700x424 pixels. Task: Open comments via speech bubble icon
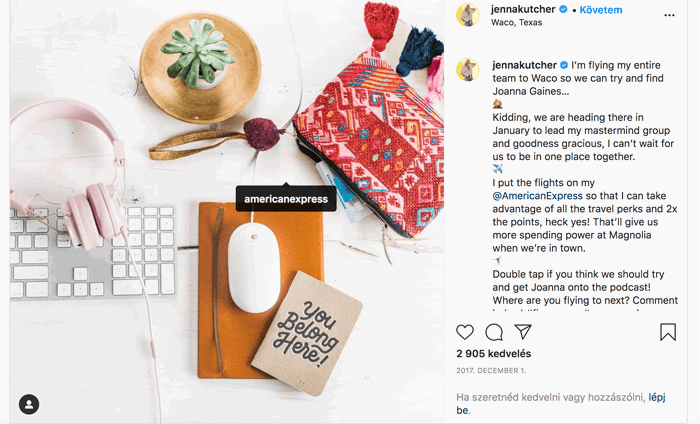tap(494, 332)
